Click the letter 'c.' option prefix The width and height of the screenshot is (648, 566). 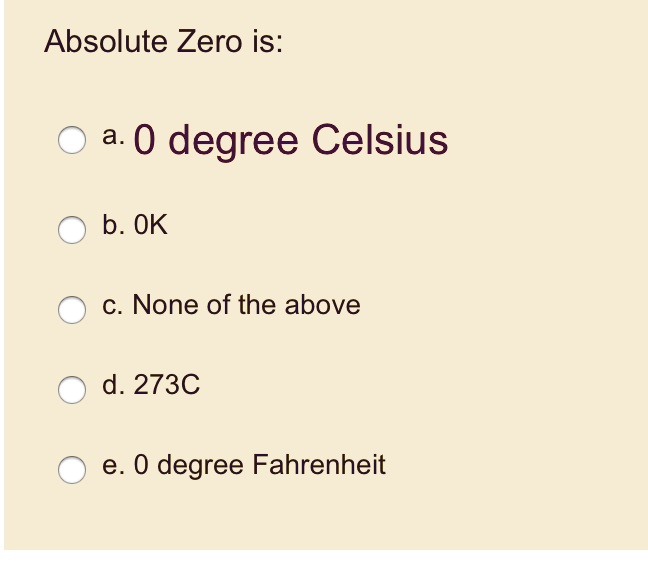(x=112, y=305)
